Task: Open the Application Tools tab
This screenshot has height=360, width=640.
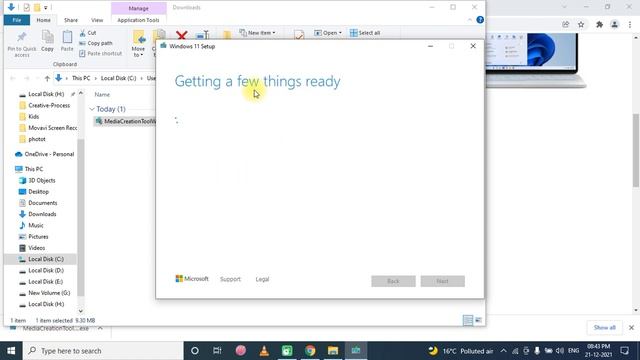Action: coord(138,20)
